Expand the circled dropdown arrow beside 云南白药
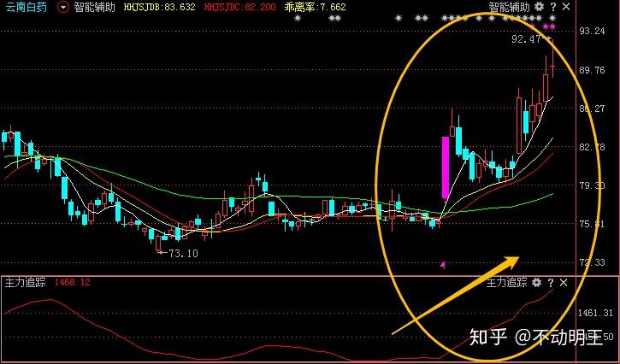This screenshot has width=620, height=364. (62, 7)
